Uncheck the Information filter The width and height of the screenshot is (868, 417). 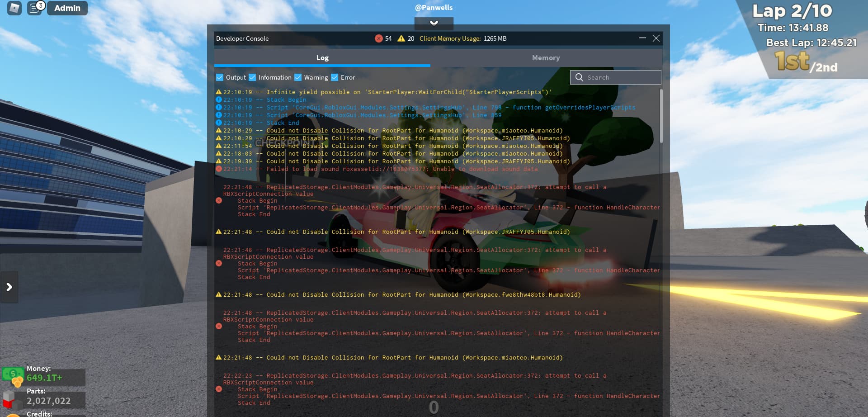pyautogui.click(x=253, y=77)
